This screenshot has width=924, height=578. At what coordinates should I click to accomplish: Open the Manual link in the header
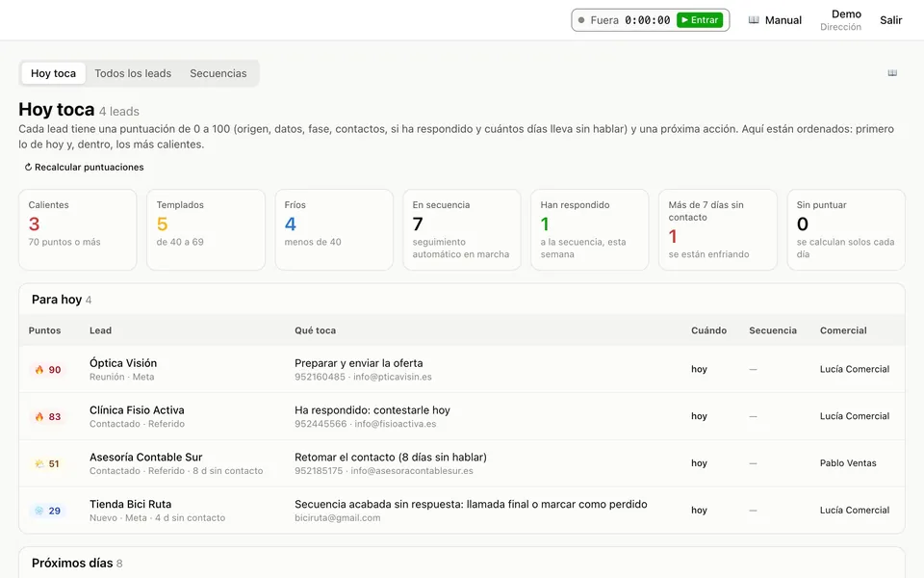(x=775, y=20)
